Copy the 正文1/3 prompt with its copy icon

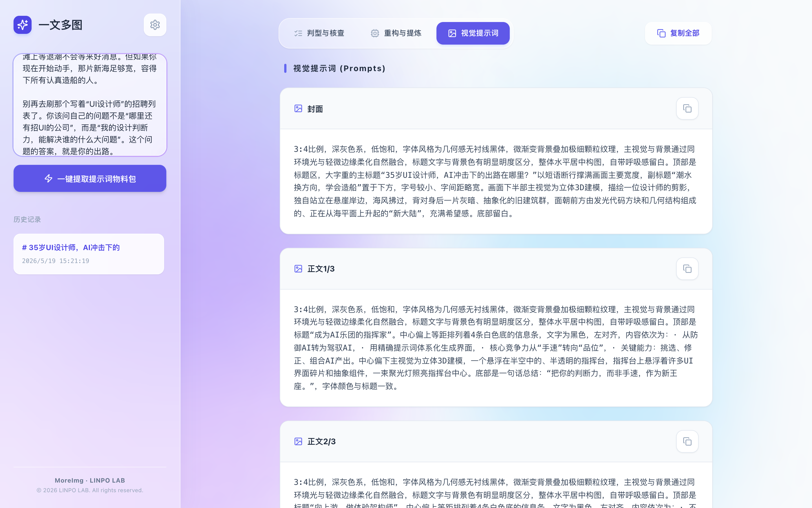click(x=687, y=269)
